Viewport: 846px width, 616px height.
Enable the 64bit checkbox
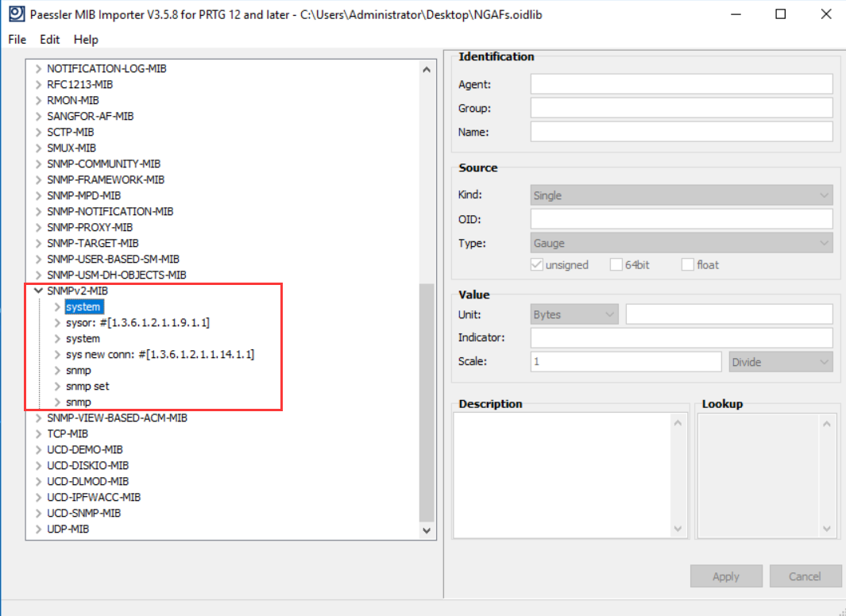(616, 265)
